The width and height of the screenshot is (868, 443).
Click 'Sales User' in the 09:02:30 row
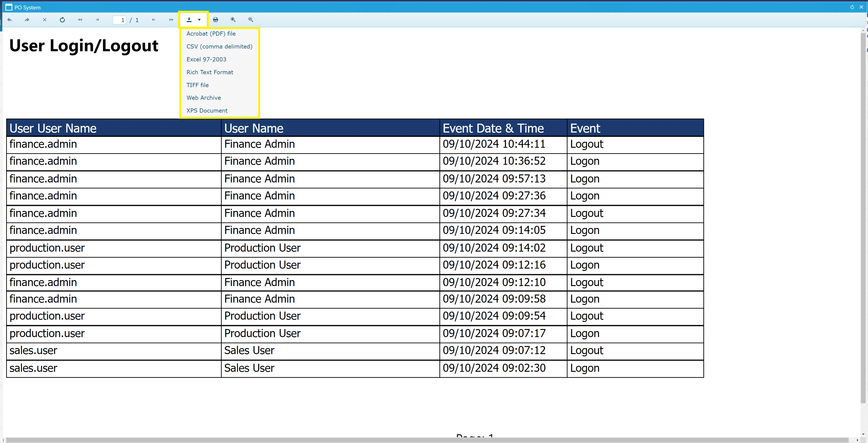click(x=249, y=368)
